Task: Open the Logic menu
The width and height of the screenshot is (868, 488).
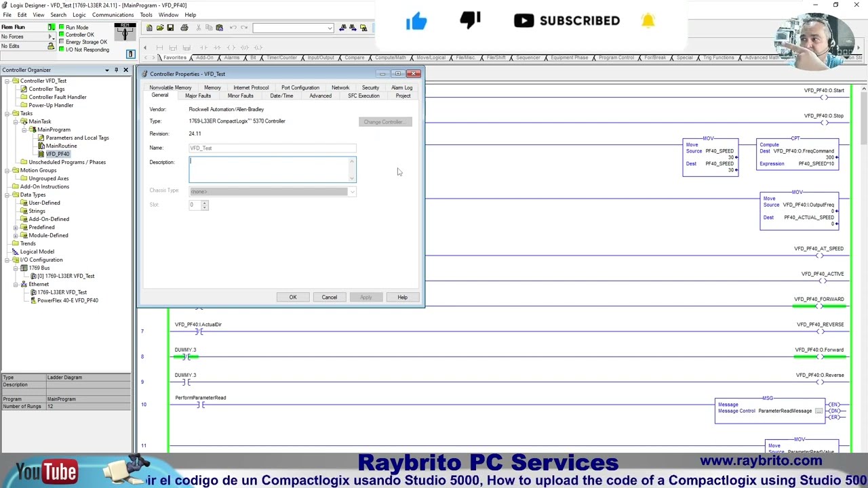Action: [x=79, y=15]
